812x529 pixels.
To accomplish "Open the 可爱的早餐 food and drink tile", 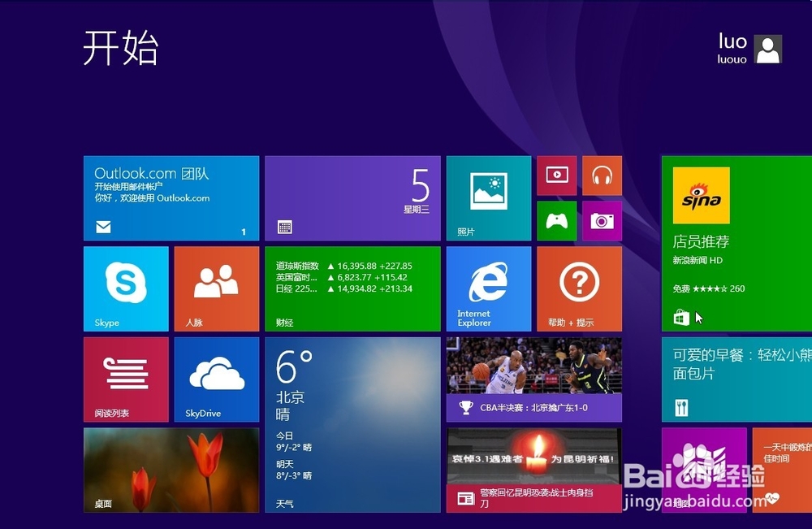I will coord(737,379).
